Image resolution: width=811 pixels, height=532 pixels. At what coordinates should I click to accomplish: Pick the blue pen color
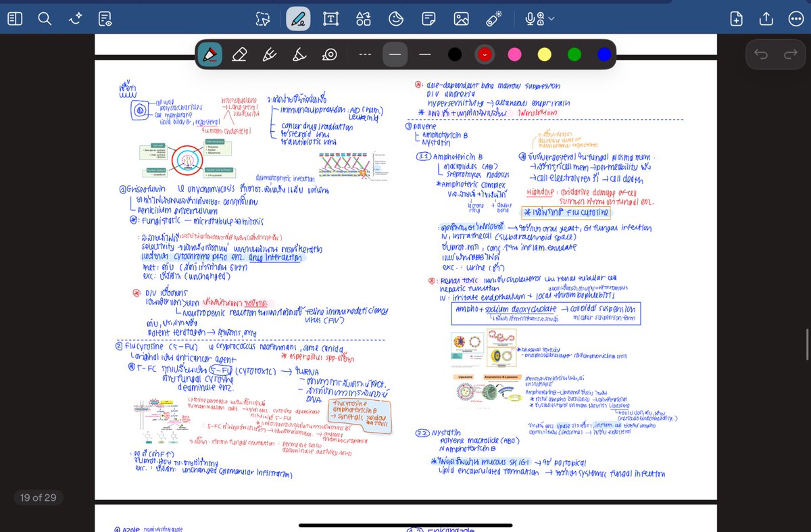tap(604, 54)
